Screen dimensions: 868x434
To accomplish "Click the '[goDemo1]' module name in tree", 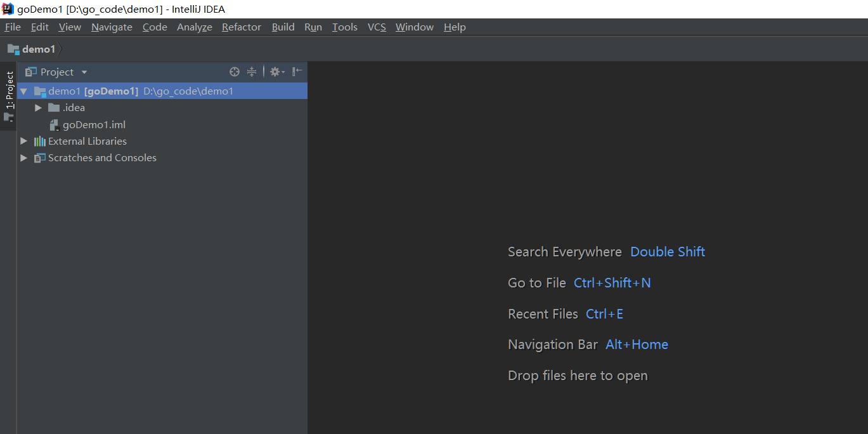I will (x=111, y=91).
